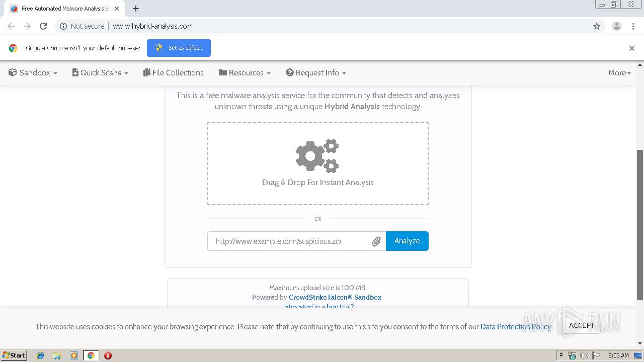Open the CrowdStrike Falcon Sandbox link

(x=335, y=297)
